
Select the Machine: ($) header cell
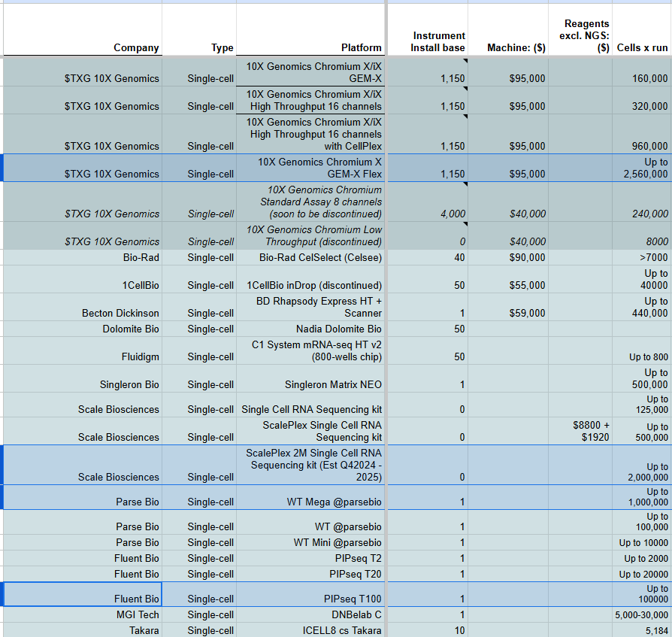[x=508, y=29]
